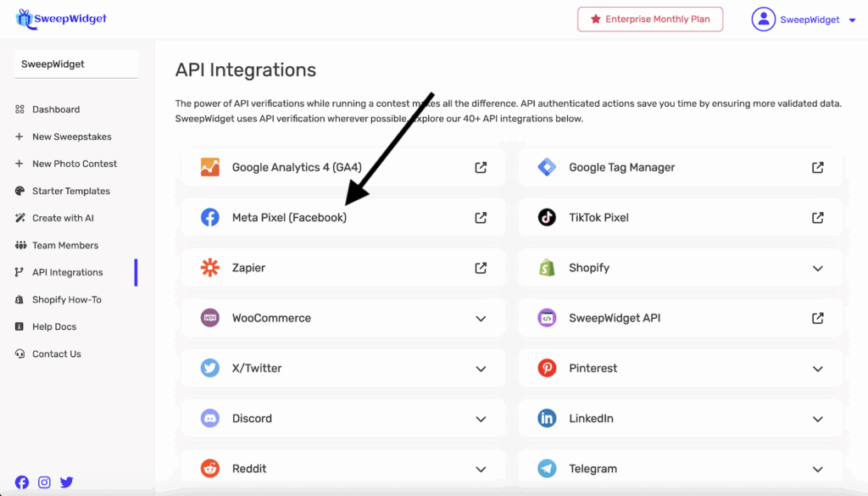Viewport: 868px width, 496px height.
Task: Click the TikTok Pixel external link icon
Action: (817, 218)
